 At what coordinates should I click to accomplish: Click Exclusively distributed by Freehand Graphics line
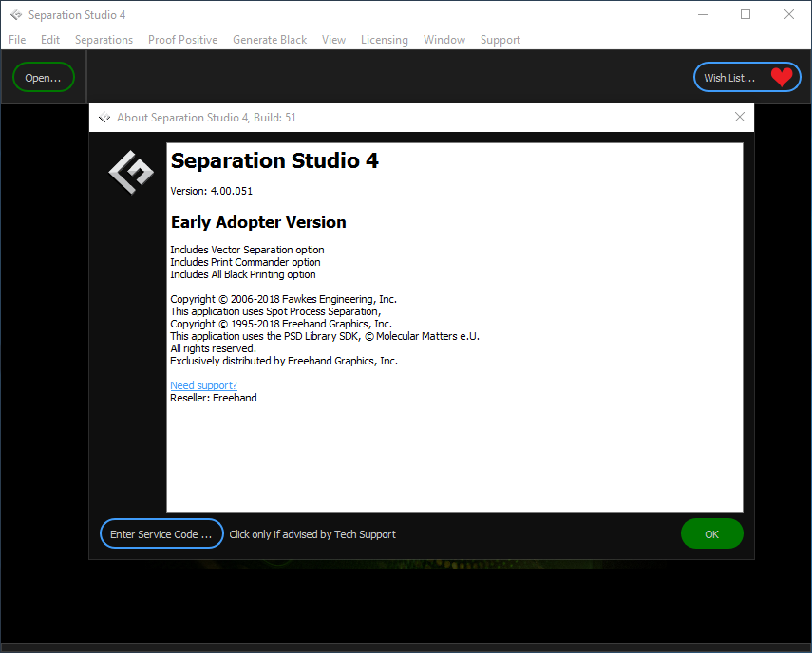(284, 361)
